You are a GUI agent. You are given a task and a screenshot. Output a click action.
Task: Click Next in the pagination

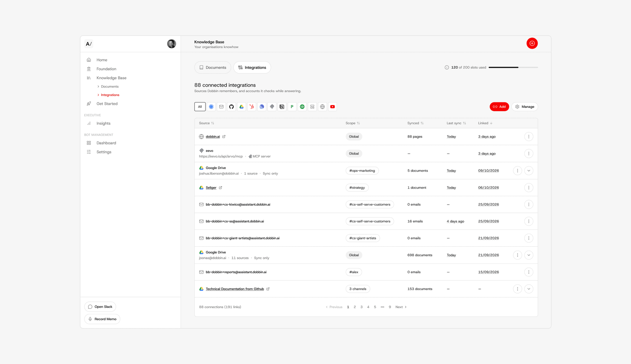[401, 307]
